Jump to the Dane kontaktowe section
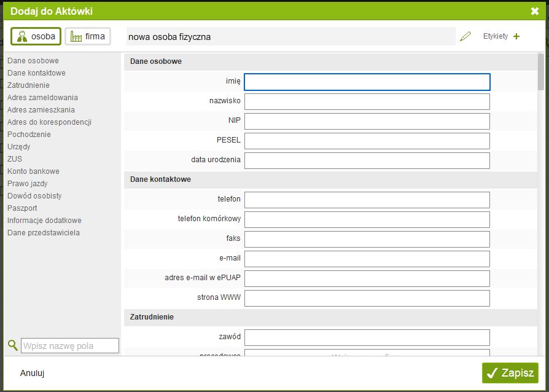This screenshot has height=392, width=549. click(36, 73)
